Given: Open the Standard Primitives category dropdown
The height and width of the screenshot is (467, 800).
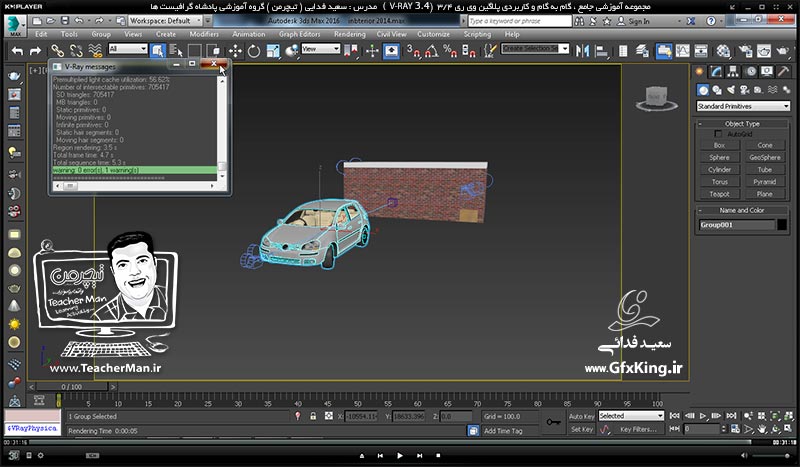Looking at the screenshot, I should 743,106.
